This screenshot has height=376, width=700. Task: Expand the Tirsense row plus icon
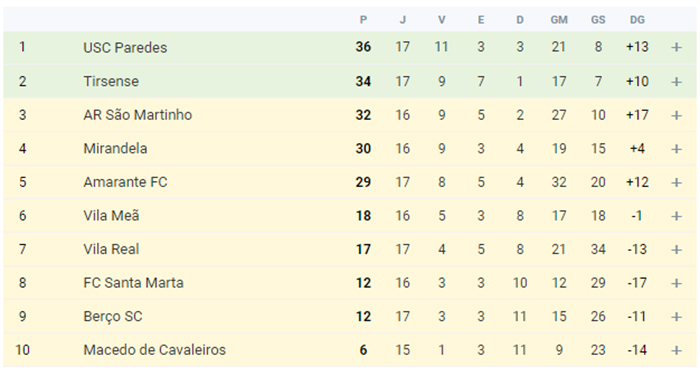click(676, 82)
